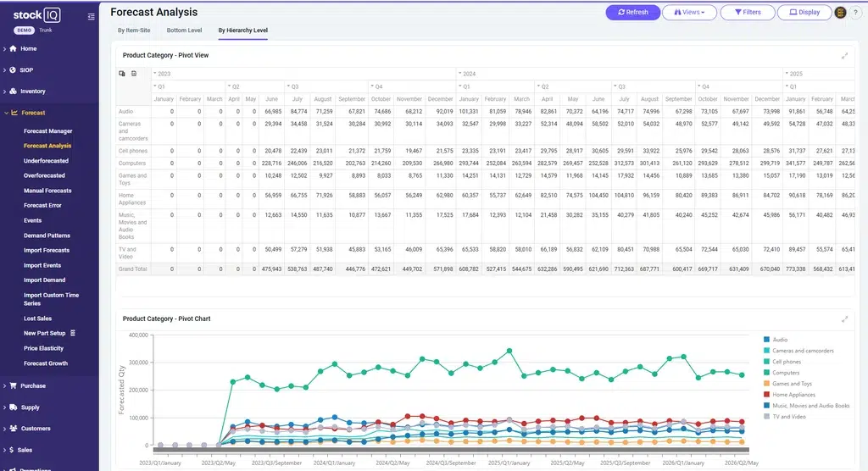This screenshot has width=868, height=471.
Task: Collapse the 2024 Q2 quarter group
Action: [538, 87]
